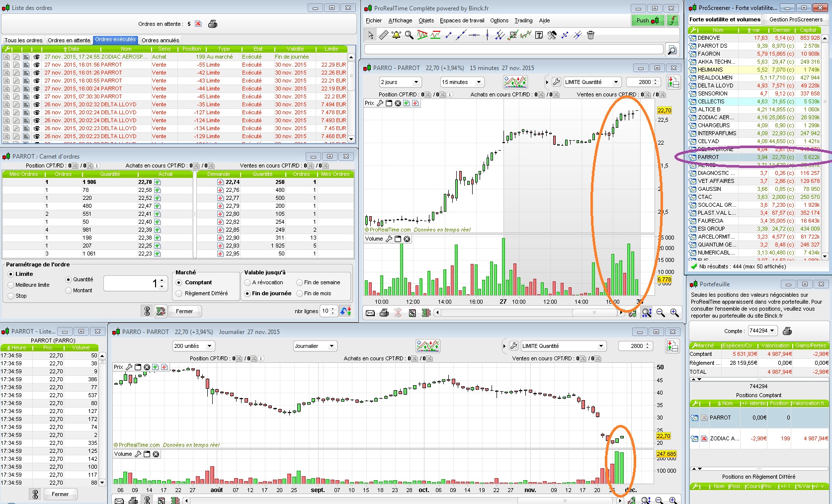Viewport: 832px width, 504px height.
Task: Open the Trading menu
Action: pos(523,20)
